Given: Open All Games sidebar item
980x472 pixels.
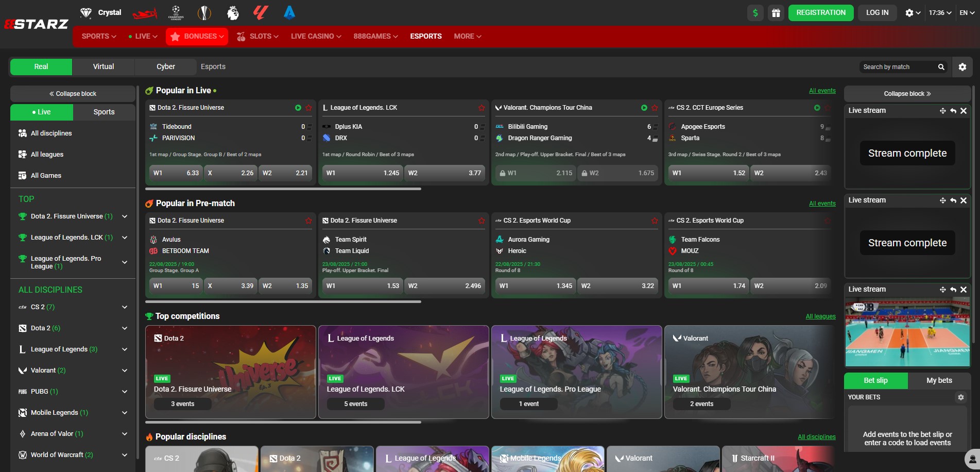Looking at the screenshot, I should point(73,176).
